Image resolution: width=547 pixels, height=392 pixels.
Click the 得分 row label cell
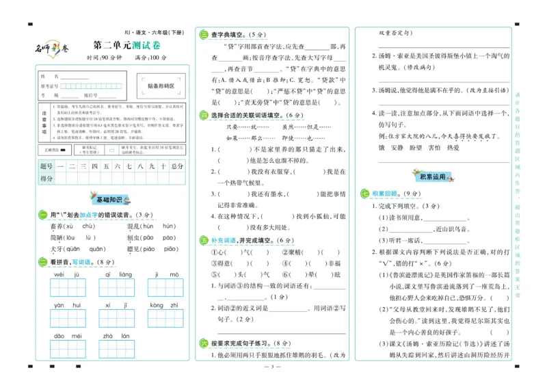pos(46,179)
